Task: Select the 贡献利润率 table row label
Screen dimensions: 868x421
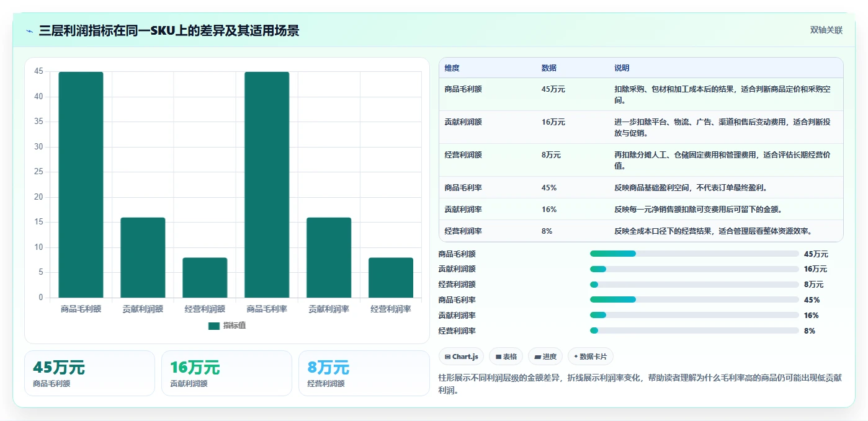Action: click(463, 209)
